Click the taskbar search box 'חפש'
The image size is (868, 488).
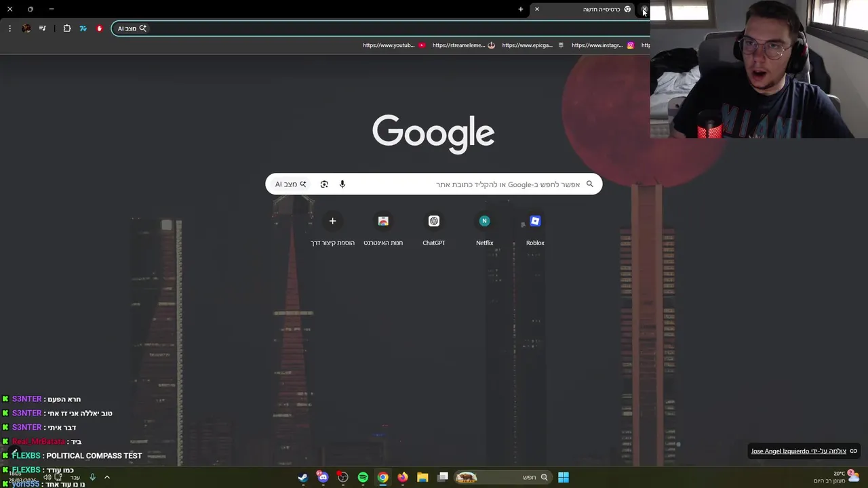coord(502,477)
